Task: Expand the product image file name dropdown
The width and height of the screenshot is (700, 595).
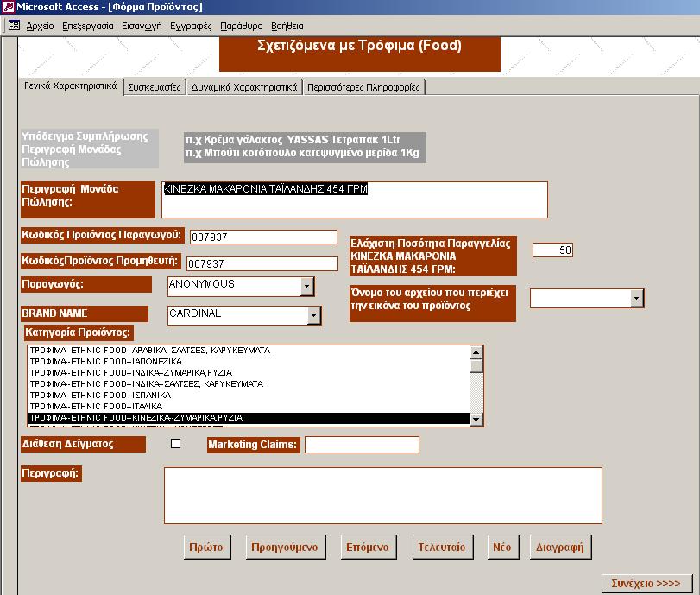Action: click(x=637, y=298)
